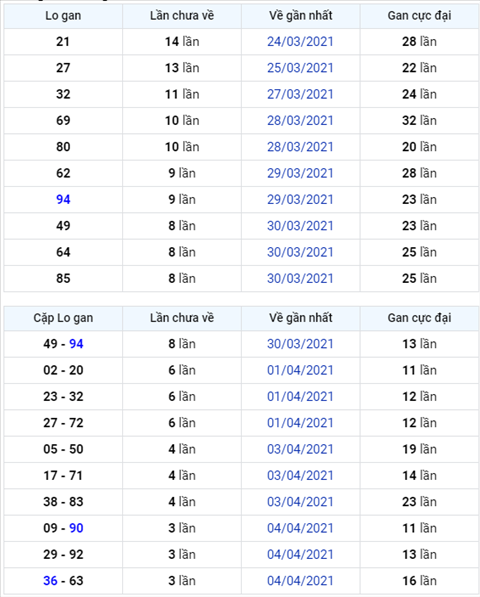Open 28/03/2021 link in row 69

point(300,120)
